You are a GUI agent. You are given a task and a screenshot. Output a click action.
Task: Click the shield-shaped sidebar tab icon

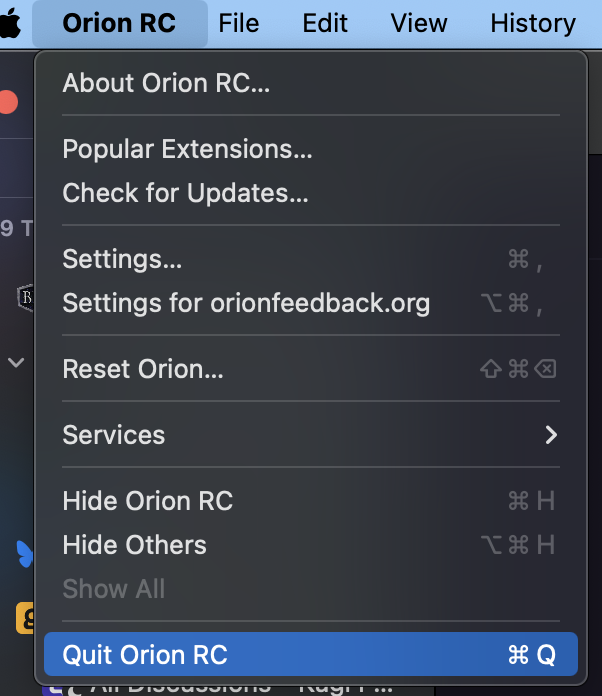25,296
